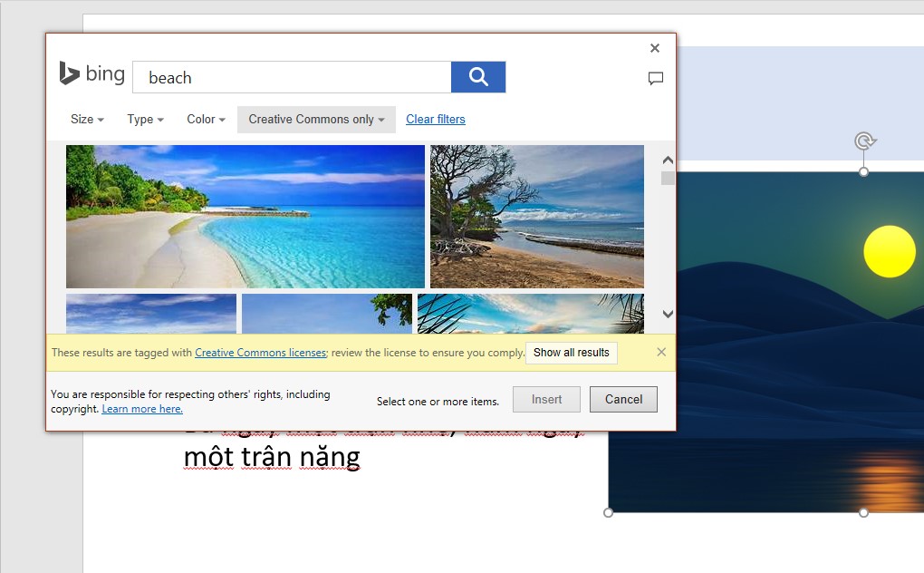The height and width of the screenshot is (573, 924).
Task: Click the Bing logo
Action: [x=91, y=74]
